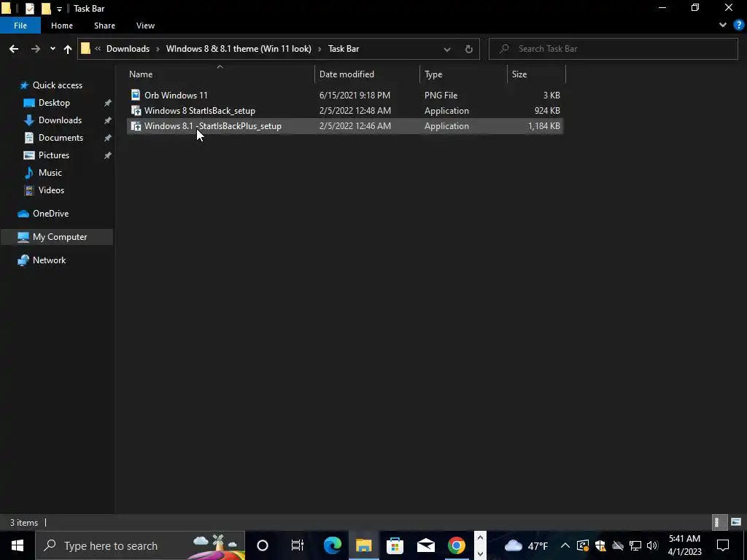Open network status tray icon
Screen dimensions: 747x560
coord(635,545)
